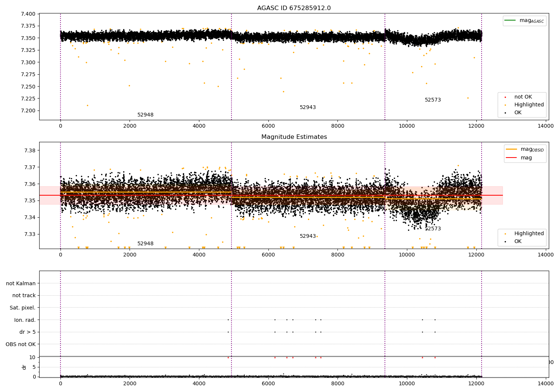Click 'Highlighted' legend entry in the top plot
The height and width of the screenshot is (392, 560).
coord(524,105)
